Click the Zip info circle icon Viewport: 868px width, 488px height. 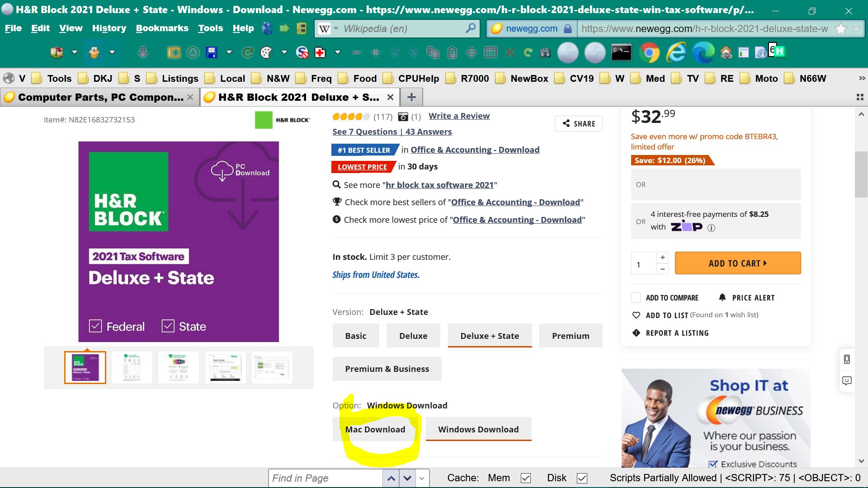pos(711,228)
